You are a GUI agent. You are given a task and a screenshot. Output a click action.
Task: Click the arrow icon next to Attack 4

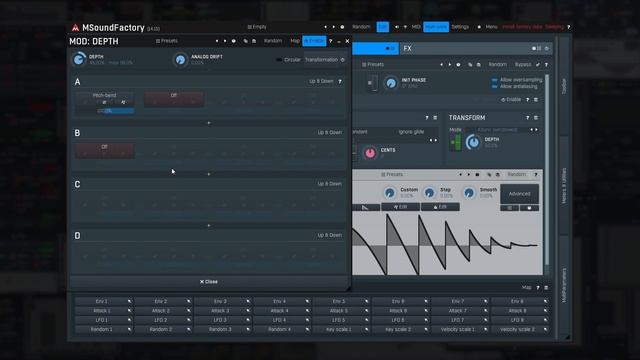[x=307, y=311]
